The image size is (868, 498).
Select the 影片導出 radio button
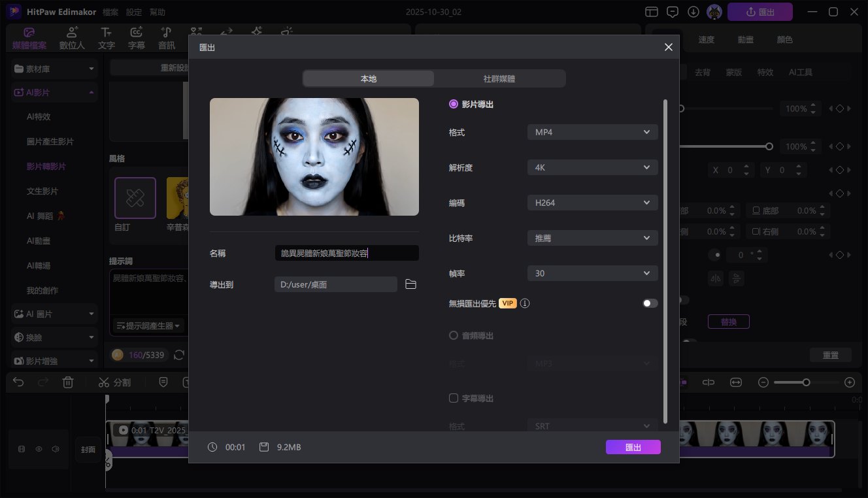coord(454,104)
